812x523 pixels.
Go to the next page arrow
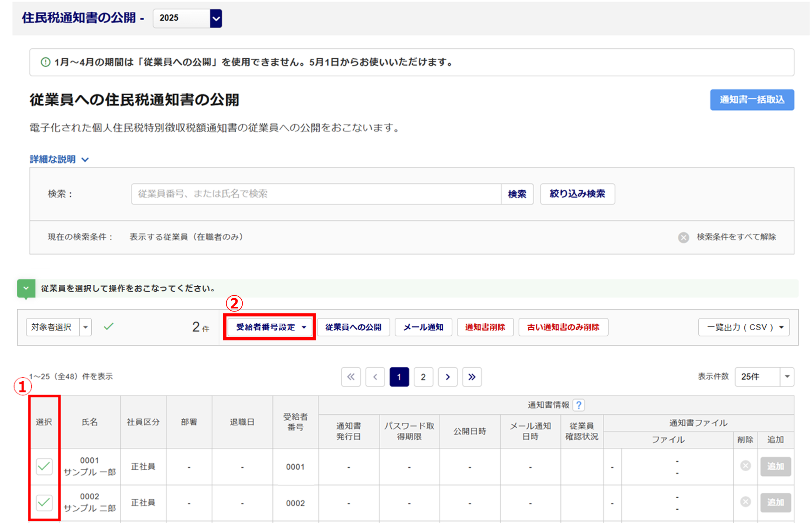tap(448, 377)
